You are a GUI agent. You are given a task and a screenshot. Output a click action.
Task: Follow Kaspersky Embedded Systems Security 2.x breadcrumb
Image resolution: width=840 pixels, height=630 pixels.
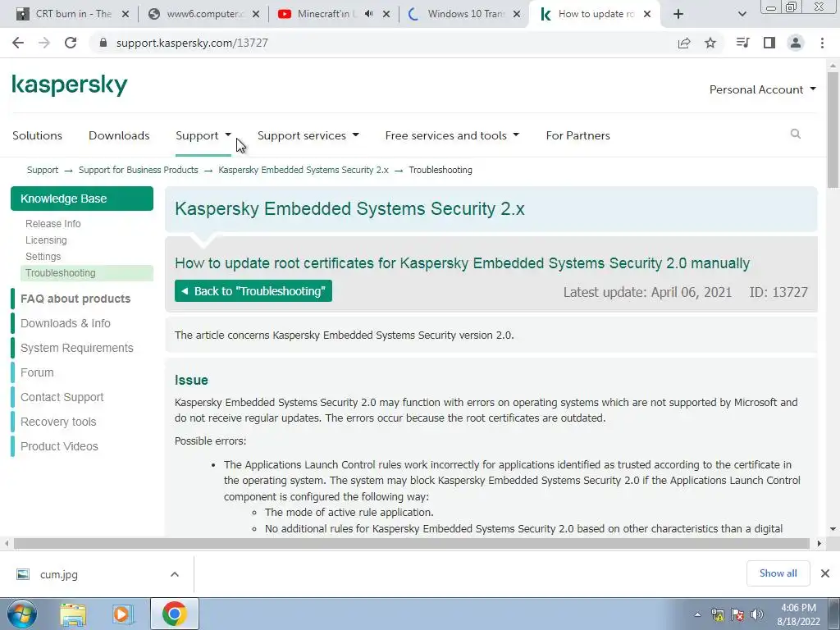coord(304,170)
